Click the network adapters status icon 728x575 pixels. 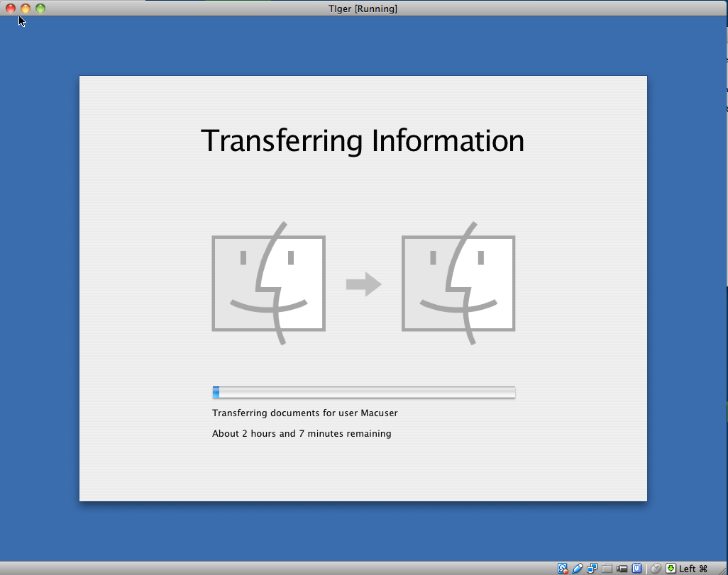(x=592, y=569)
